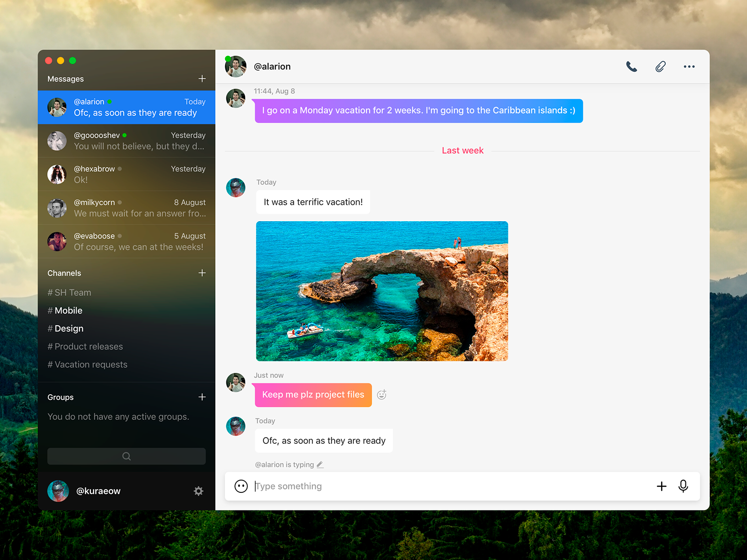Open the emoji picker in message input

point(240,486)
